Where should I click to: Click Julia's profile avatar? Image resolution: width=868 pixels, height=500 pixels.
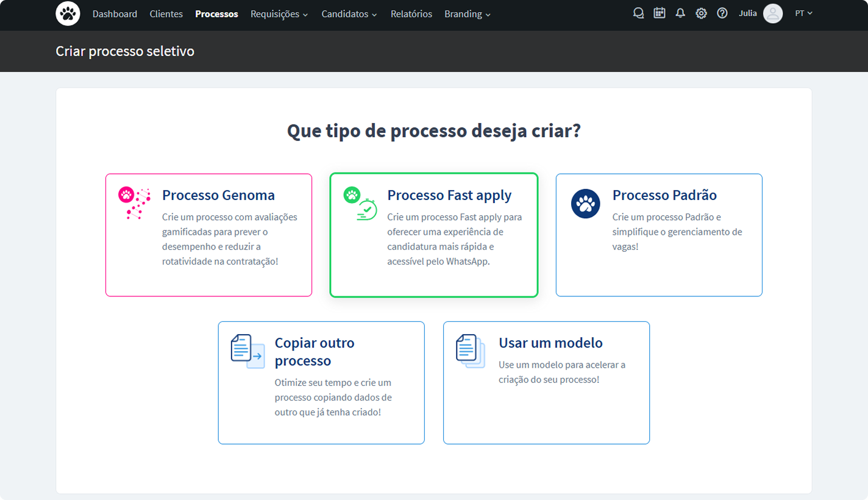click(773, 13)
